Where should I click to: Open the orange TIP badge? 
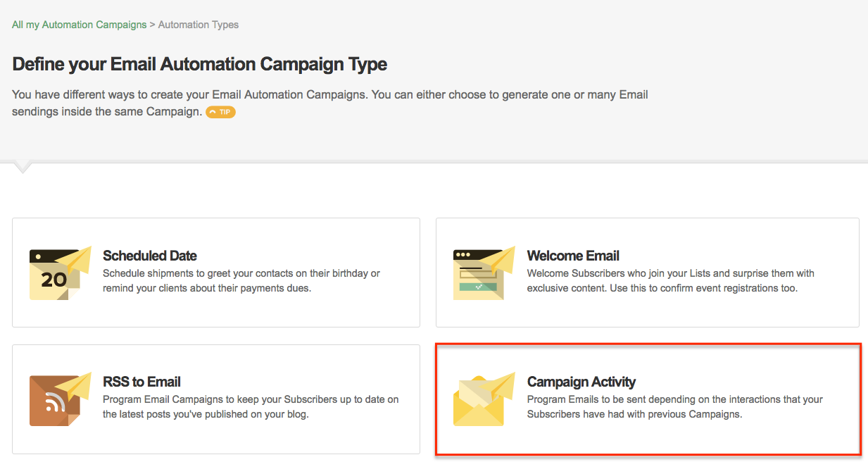click(220, 112)
